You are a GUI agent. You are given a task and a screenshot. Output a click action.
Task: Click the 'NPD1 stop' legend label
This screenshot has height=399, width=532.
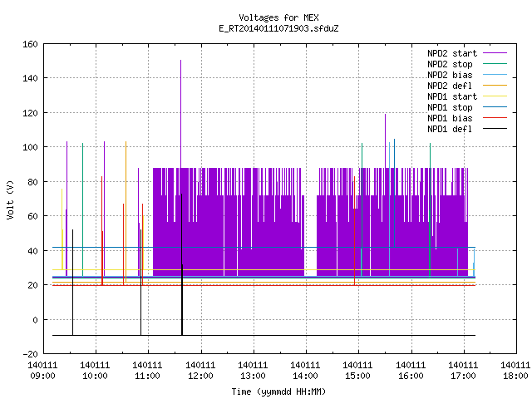[x=450, y=107]
